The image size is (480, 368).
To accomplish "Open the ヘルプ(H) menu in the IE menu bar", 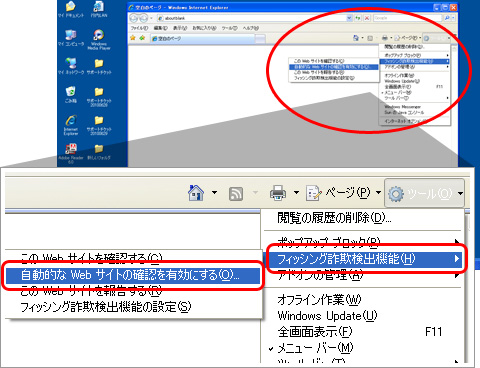I will coord(251,28).
